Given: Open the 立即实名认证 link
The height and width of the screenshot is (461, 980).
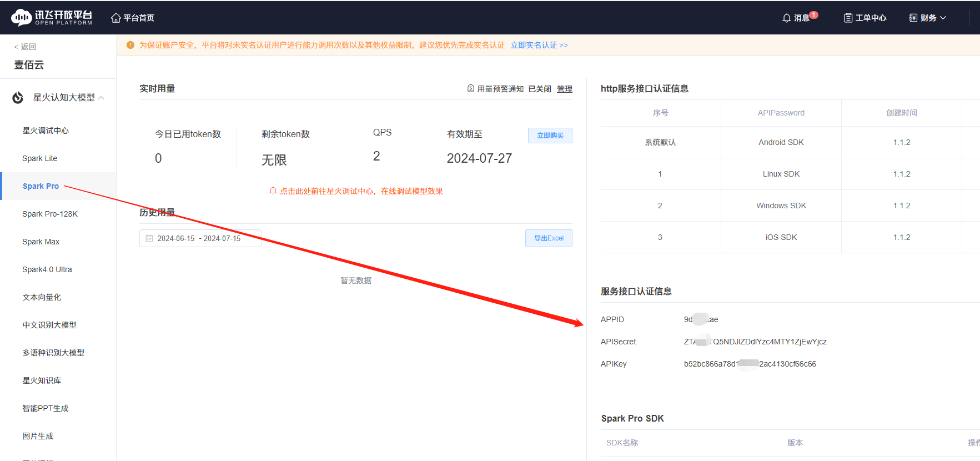Looking at the screenshot, I should tap(539, 45).
